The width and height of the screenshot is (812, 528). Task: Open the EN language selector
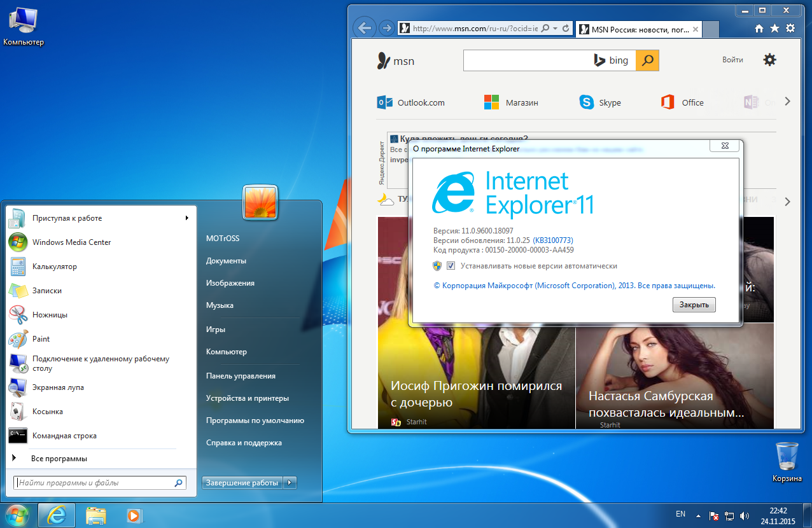pyautogui.click(x=680, y=514)
